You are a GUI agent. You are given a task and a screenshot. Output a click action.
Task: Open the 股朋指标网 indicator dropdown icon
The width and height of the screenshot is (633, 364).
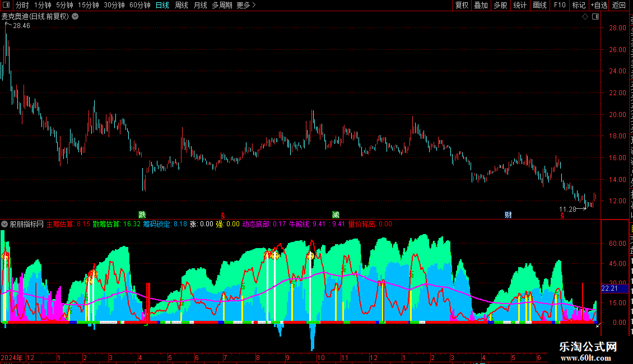(x=4, y=224)
